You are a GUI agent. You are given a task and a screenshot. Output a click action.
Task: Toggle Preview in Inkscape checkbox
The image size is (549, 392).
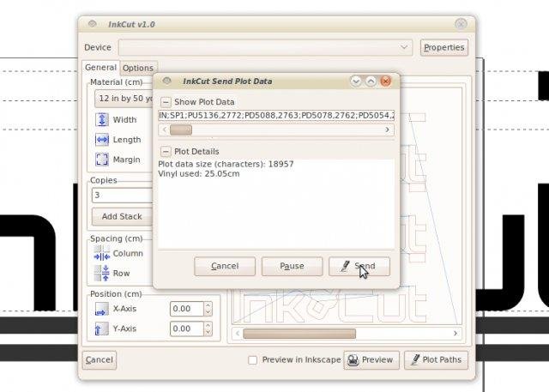(252, 359)
